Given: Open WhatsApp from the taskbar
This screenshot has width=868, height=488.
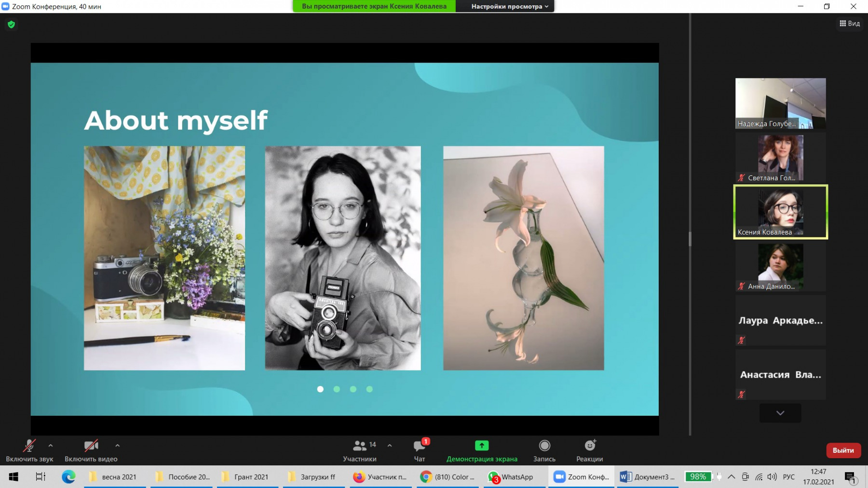Looking at the screenshot, I should coord(511,477).
